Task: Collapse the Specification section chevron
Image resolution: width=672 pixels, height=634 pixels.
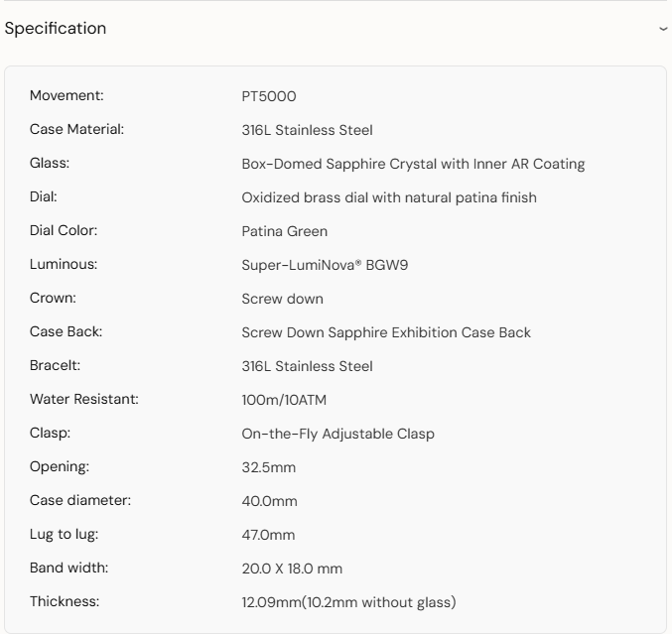Action: [x=663, y=29]
